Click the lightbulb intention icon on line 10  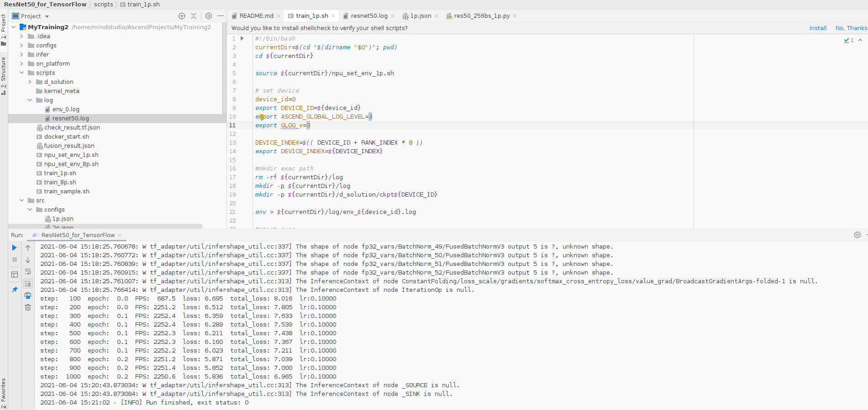[262, 117]
